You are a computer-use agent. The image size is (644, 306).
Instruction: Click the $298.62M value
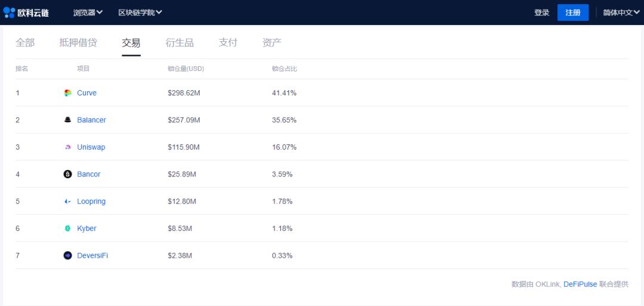[184, 93]
